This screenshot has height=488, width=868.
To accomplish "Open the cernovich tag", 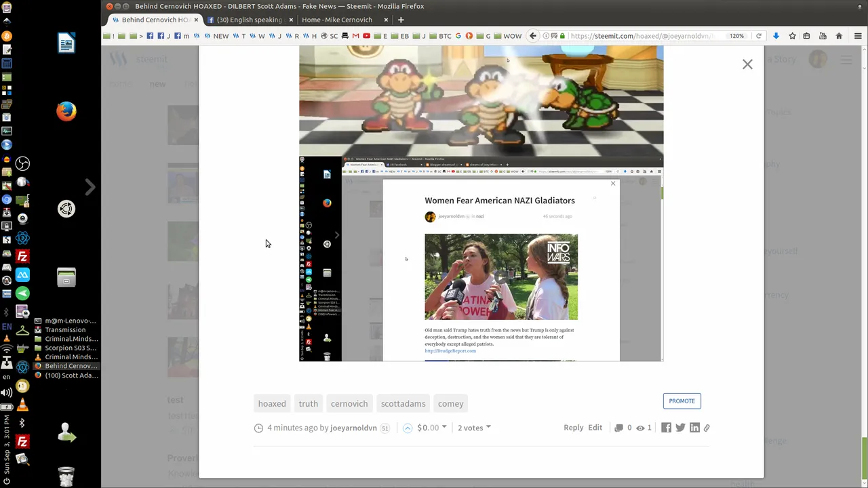I will [x=349, y=403].
